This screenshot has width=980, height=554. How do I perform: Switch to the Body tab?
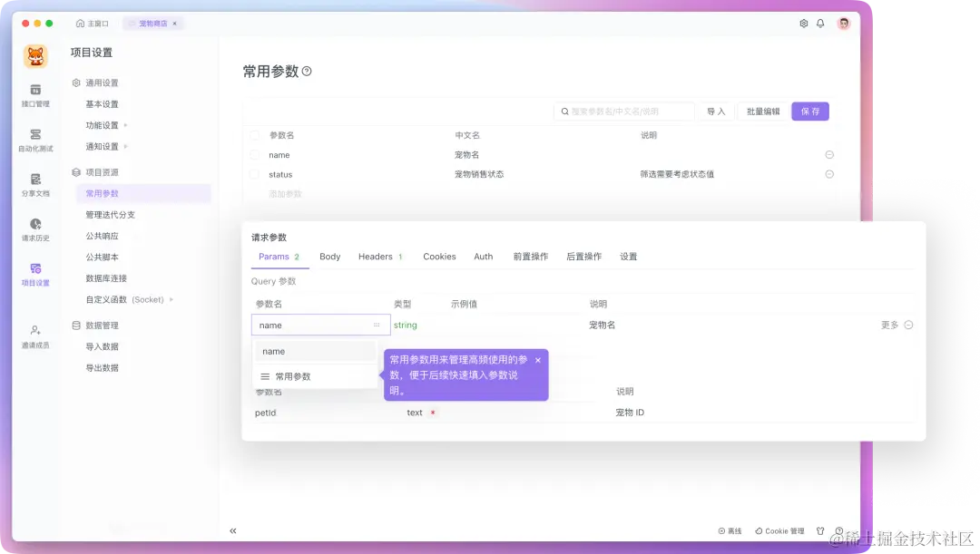pos(329,257)
